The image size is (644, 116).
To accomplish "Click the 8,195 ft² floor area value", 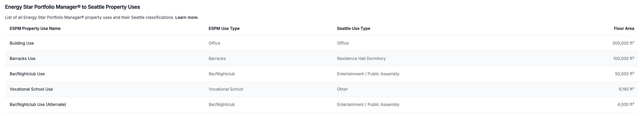I will 626,89.
